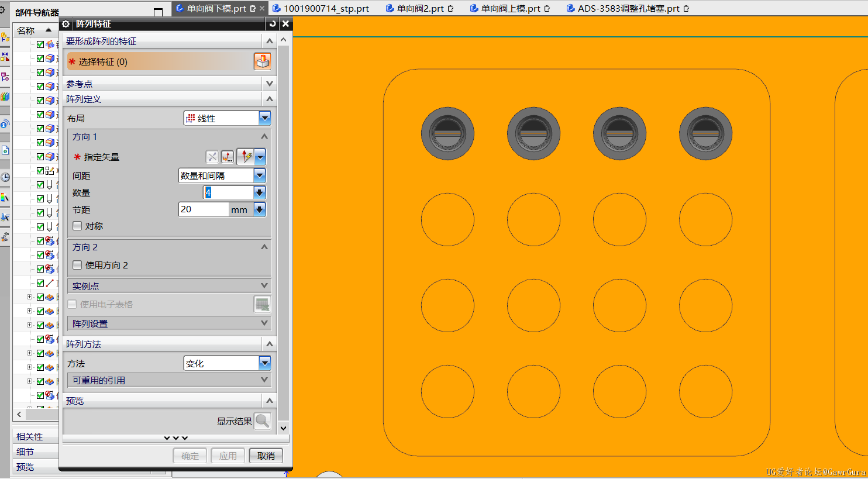The height and width of the screenshot is (479, 868).
Task: Click the gear icon left of 部件导航器 title
Action: pos(2,10)
